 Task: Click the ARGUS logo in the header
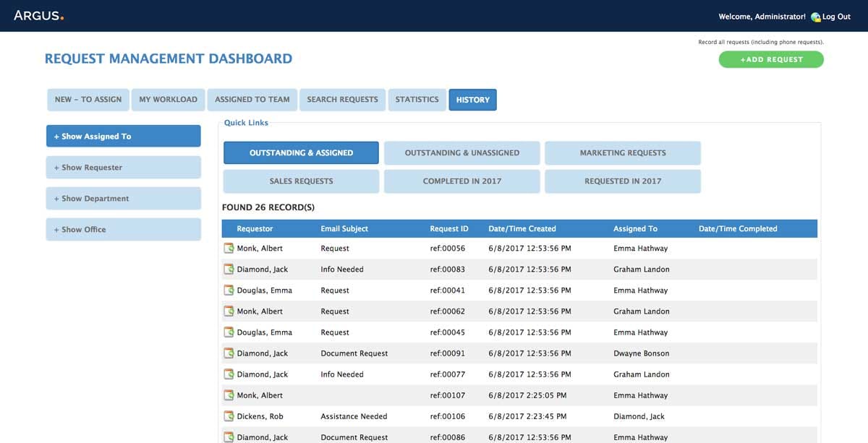coord(39,14)
